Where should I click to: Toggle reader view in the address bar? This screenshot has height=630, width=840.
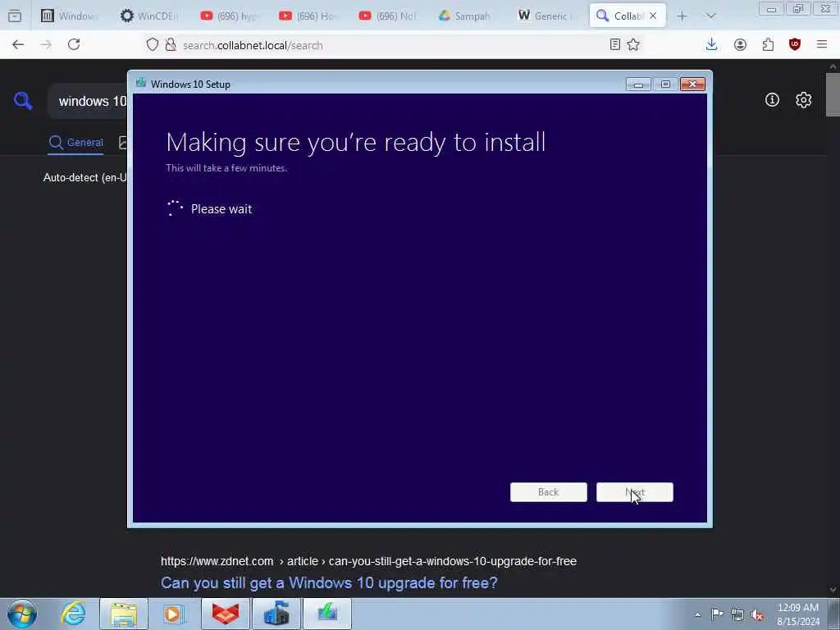[615, 44]
